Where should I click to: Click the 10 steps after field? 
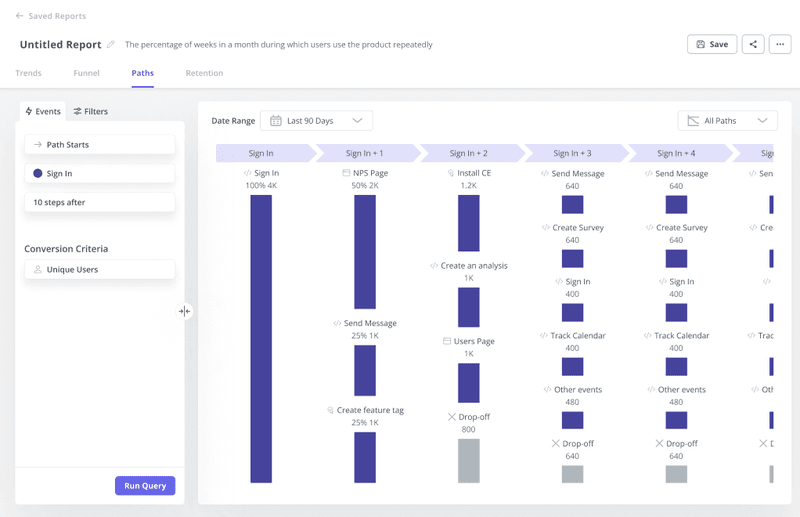click(x=100, y=202)
